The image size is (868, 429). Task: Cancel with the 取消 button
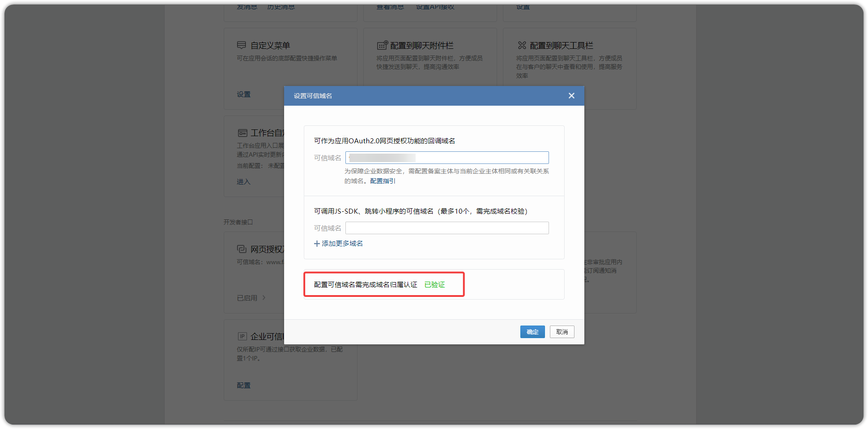tap(562, 332)
